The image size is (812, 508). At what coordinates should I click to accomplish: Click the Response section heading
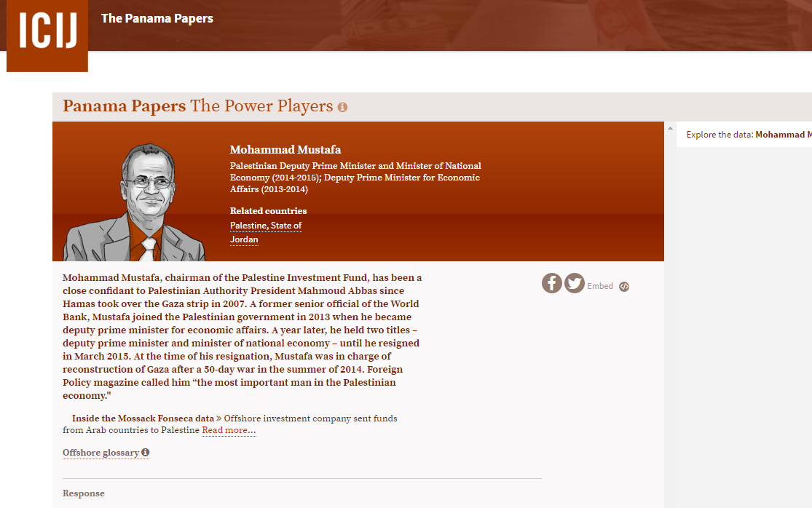(83, 493)
